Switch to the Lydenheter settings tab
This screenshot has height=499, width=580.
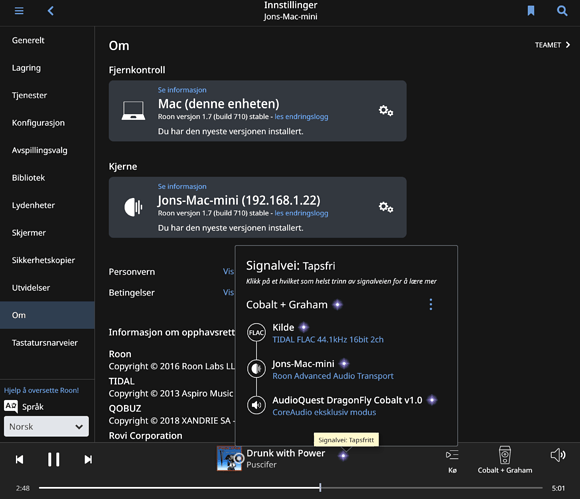[33, 205]
